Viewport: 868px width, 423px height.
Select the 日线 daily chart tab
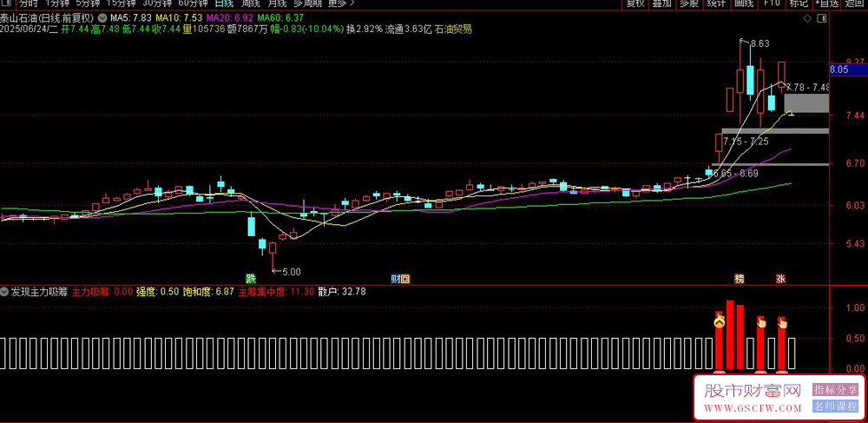click(224, 3)
